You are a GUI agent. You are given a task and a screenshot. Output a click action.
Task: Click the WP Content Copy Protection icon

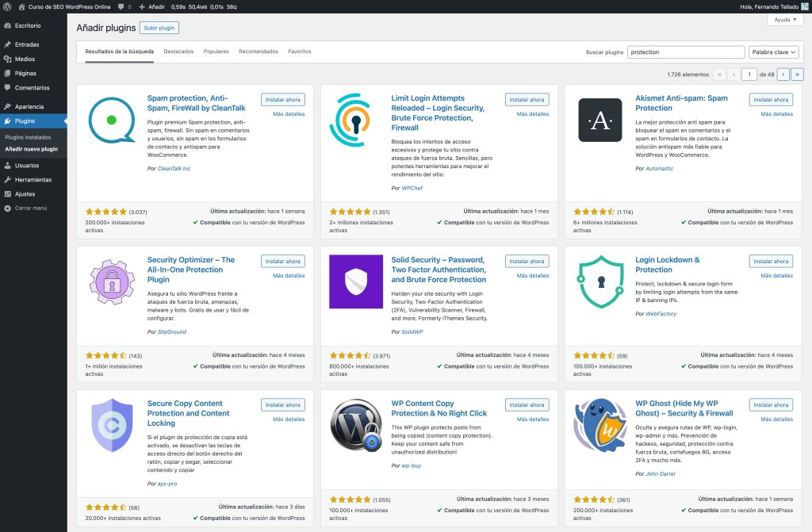coord(356,425)
